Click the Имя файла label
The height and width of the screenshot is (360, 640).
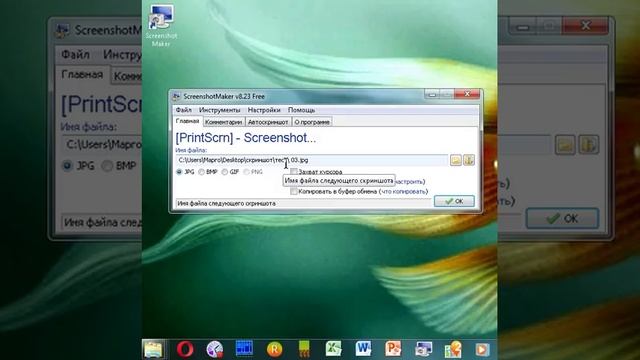[x=191, y=150]
